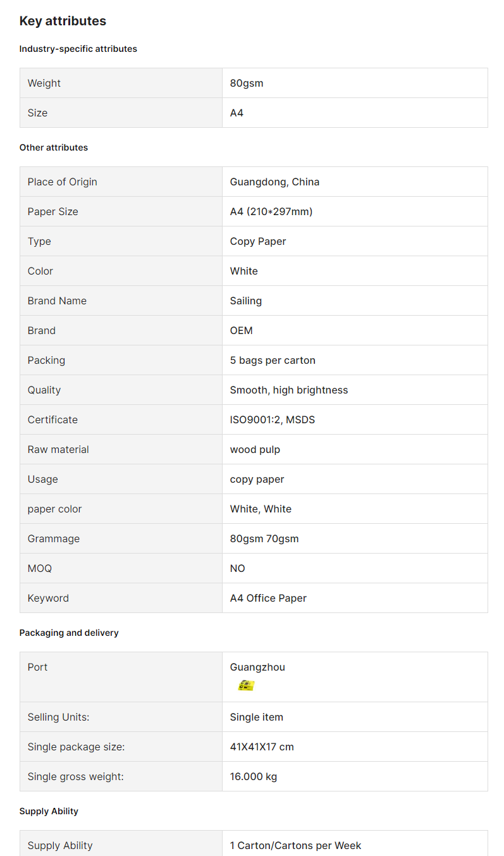Screen dimensions: 504x856
Task: Click the Sailing brand name value
Action: coord(246,301)
